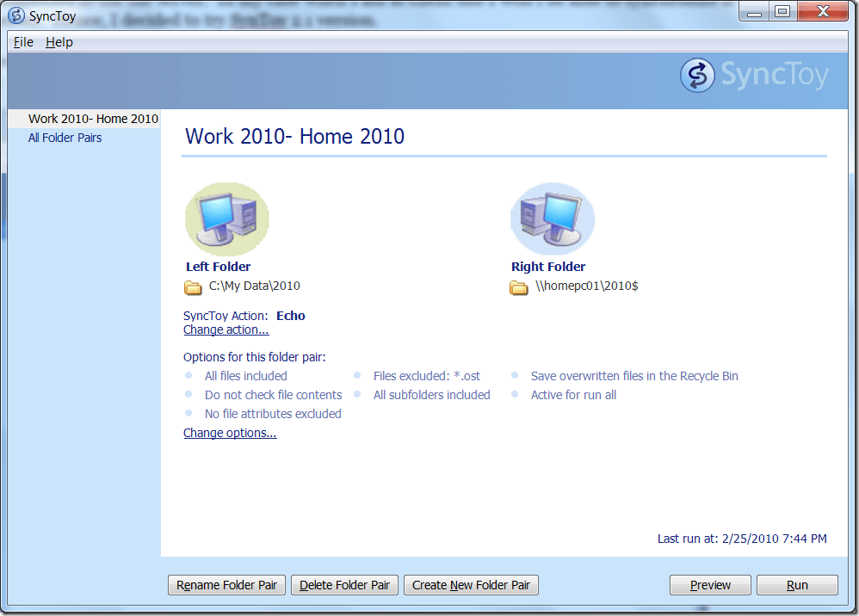Click the Rename Folder Pair button

click(226, 585)
